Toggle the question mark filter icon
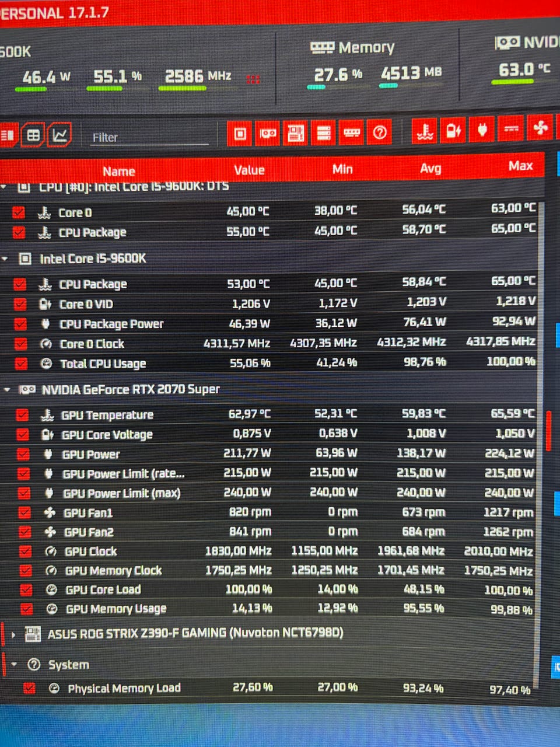 [x=380, y=132]
